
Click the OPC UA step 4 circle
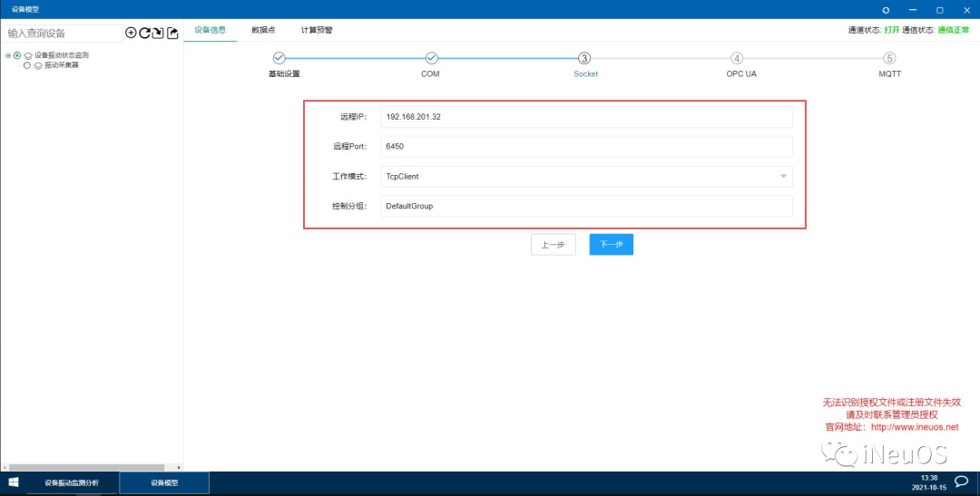(x=737, y=58)
